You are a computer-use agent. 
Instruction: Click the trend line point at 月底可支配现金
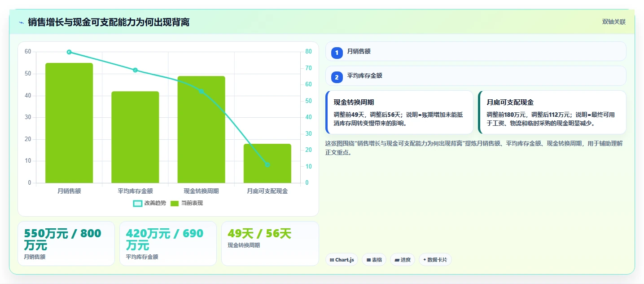(267, 165)
